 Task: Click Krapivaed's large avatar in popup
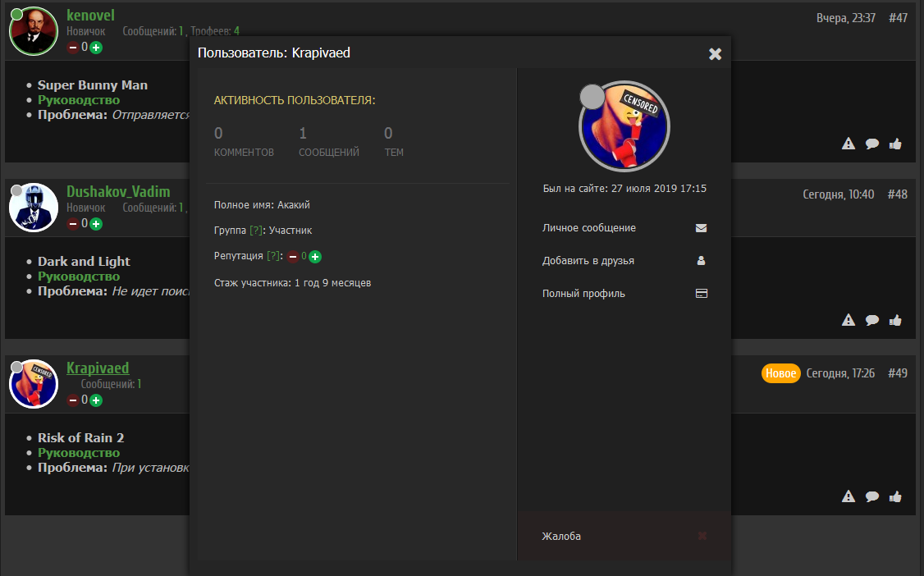click(x=624, y=126)
